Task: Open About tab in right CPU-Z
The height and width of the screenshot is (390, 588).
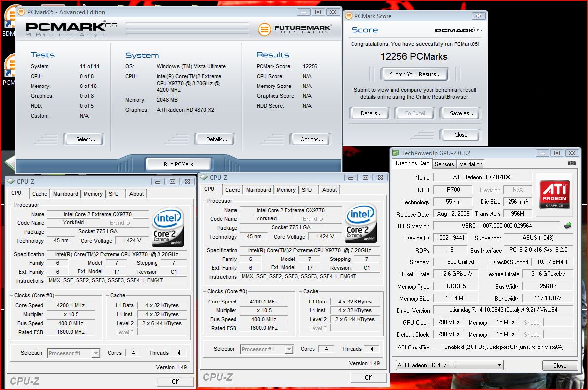Action: pyautogui.click(x=330, y=190)
